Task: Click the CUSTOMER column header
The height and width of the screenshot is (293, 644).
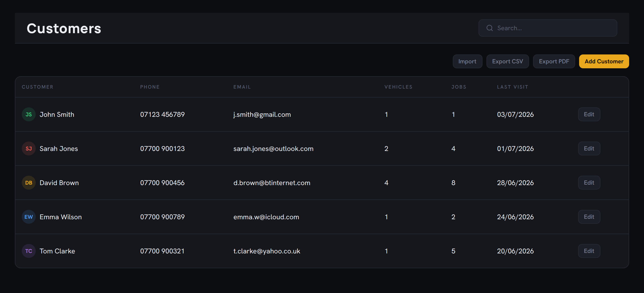Action: tap(37, 87)
